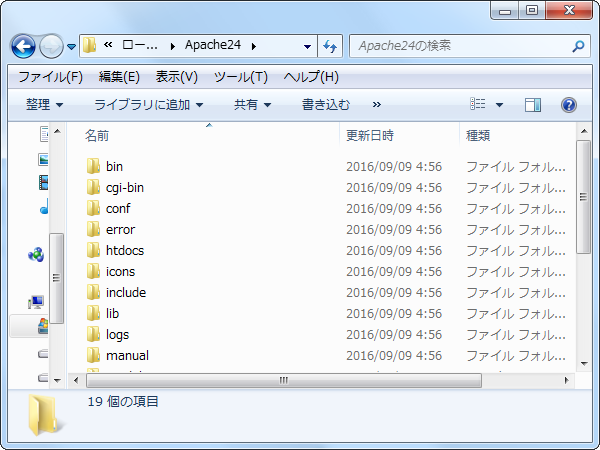Click the horizontal scrollbar thumb
The width and height of the screenshot is (600, 450).
click(x=284, y=380)
